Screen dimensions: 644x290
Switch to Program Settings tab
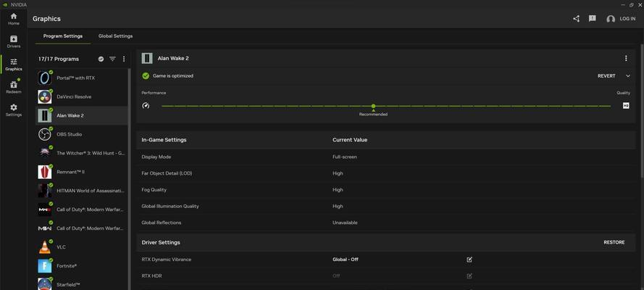pyautogui.click(x=63, y=36)
